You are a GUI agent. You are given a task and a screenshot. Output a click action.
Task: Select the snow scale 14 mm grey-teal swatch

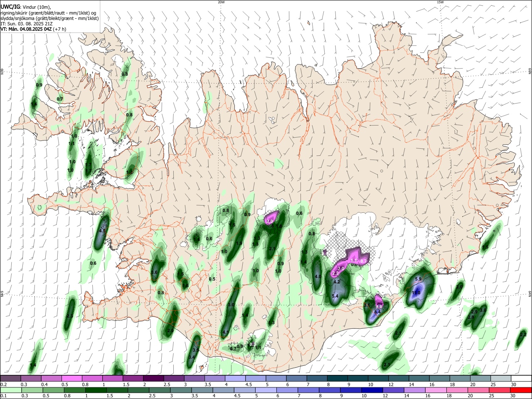coord(419,378)
